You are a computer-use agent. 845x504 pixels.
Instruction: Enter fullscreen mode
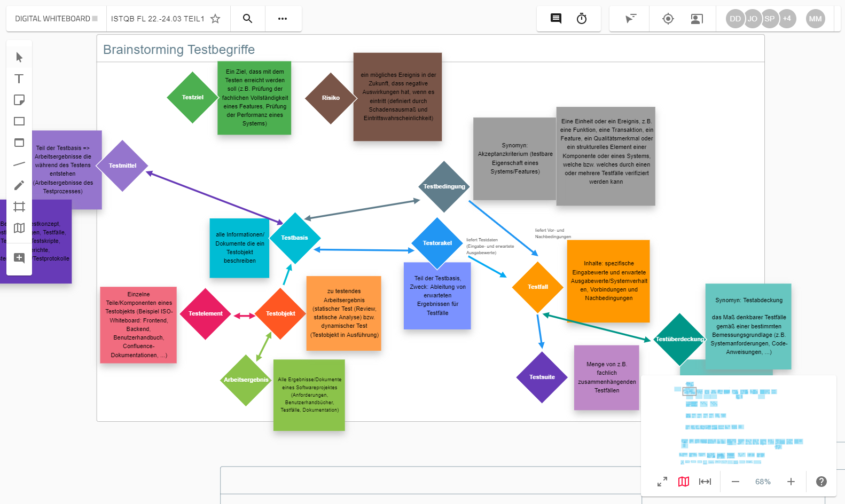[x=662, y=482]
